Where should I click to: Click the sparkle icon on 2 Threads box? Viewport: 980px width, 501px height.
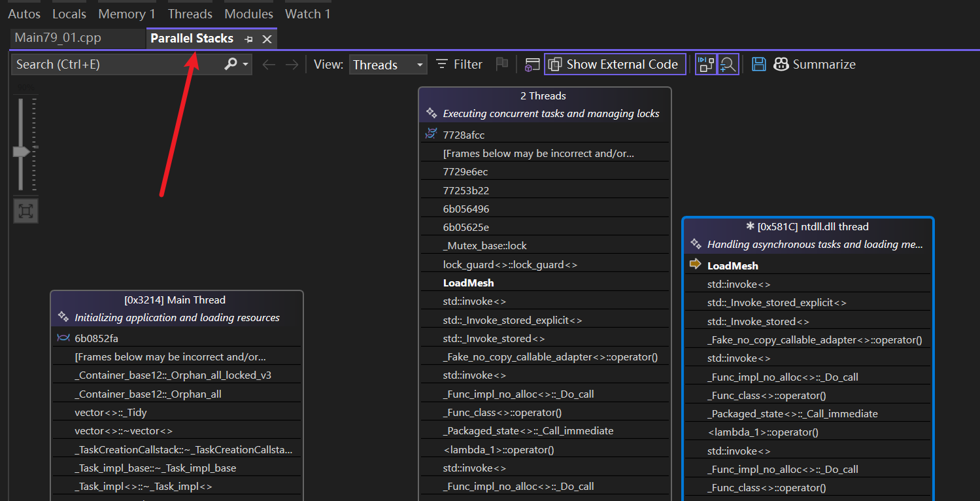[x=431, y=113]
